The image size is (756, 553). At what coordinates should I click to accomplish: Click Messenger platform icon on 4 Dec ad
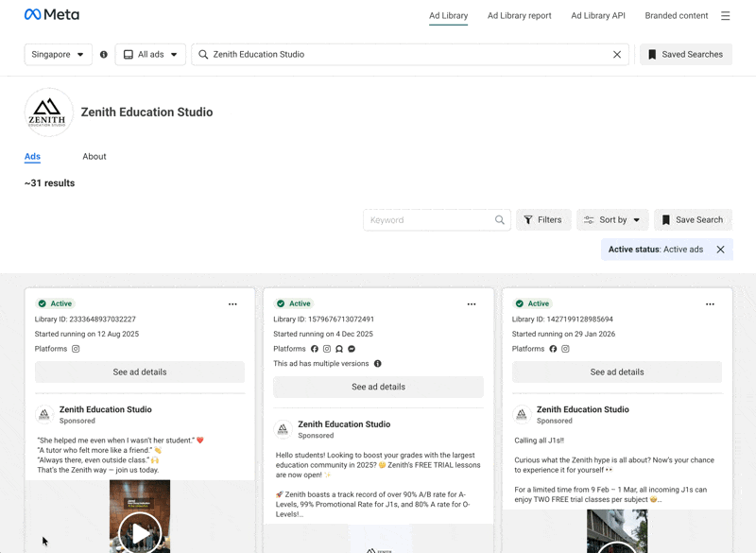[x=352, y=349]
